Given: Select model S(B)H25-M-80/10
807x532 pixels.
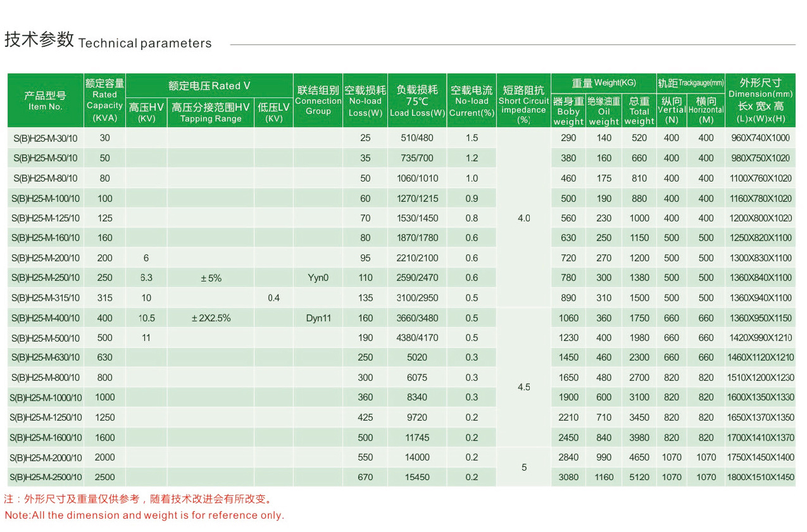Looking at the screenshot, I should [x=45, y=178].
